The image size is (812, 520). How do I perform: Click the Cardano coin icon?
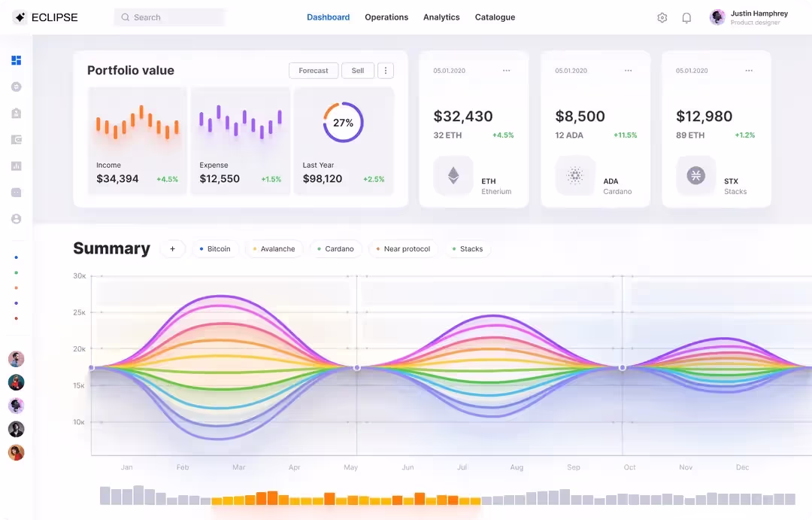pos(575,175)
